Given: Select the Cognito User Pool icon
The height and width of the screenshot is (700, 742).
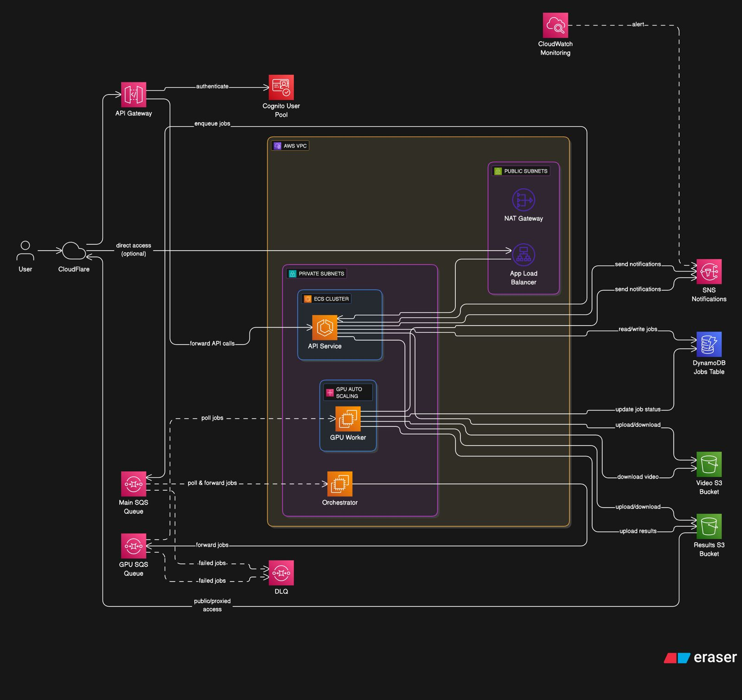Looking at the screenshot, I should pos(281,87).
